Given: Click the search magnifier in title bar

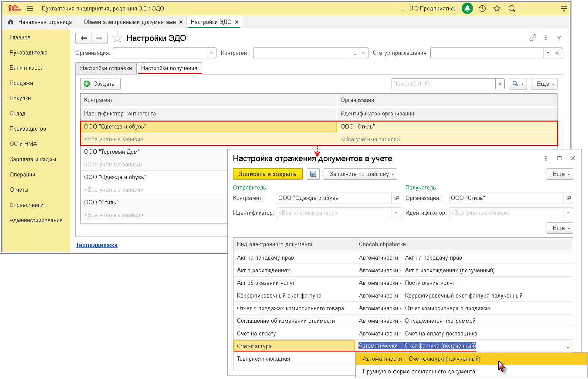Looking at the screenshot, I should [x=512, y=8].
